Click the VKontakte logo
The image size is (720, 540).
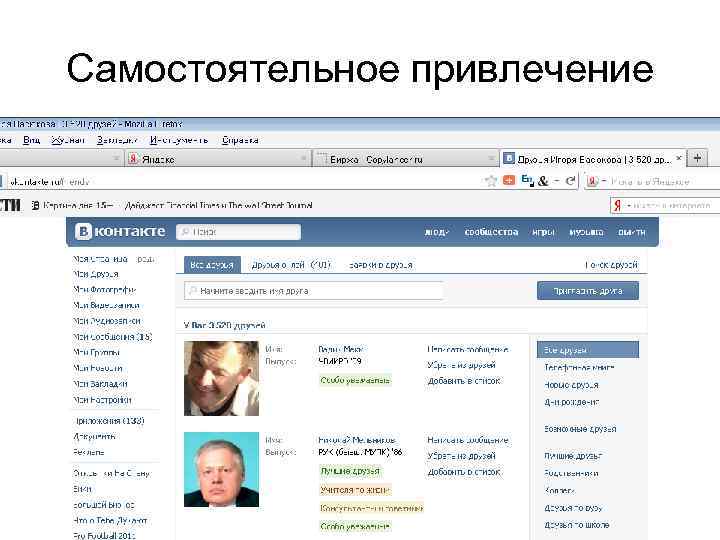tap(120, 231)
